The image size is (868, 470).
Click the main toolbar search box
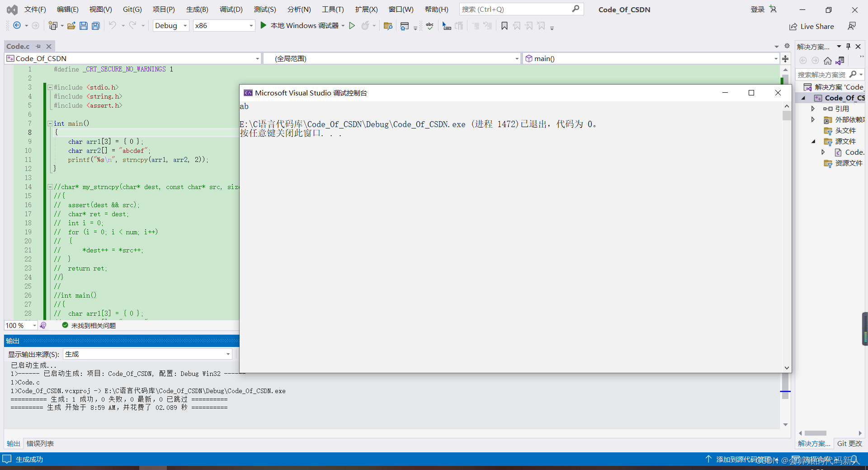pos(521,9)
